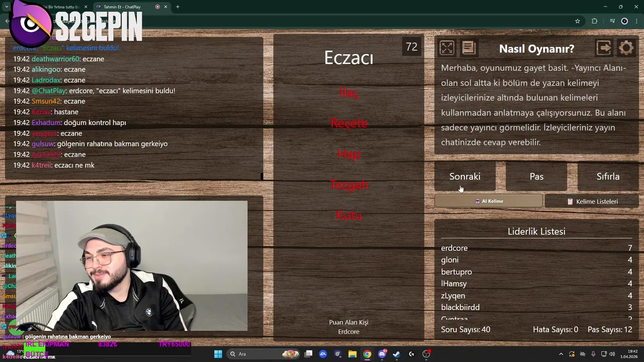Open Task View on the taskbar
The image size is (644, 362).
308,354
